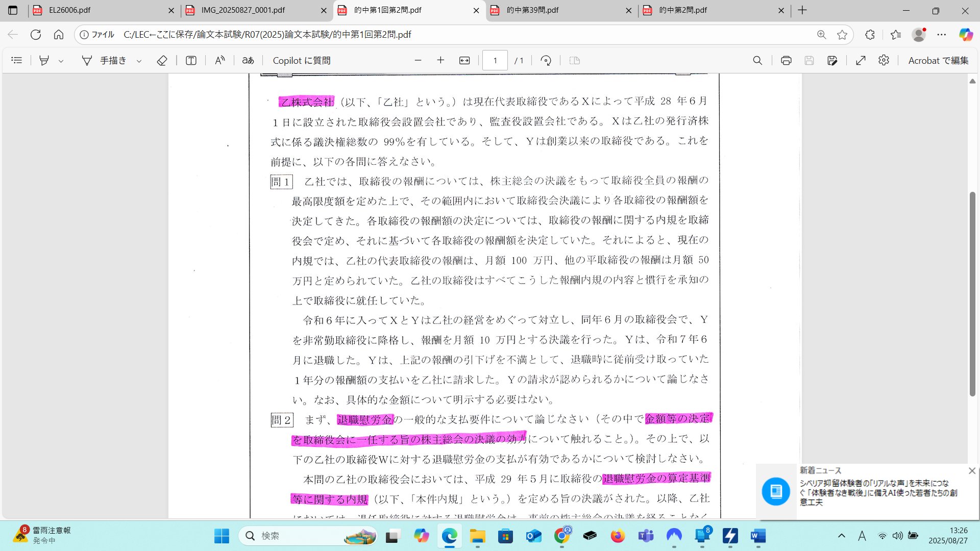Viewport: 980px width, 551px height.
Task: Enter full screen view
Action: point(861,60)
